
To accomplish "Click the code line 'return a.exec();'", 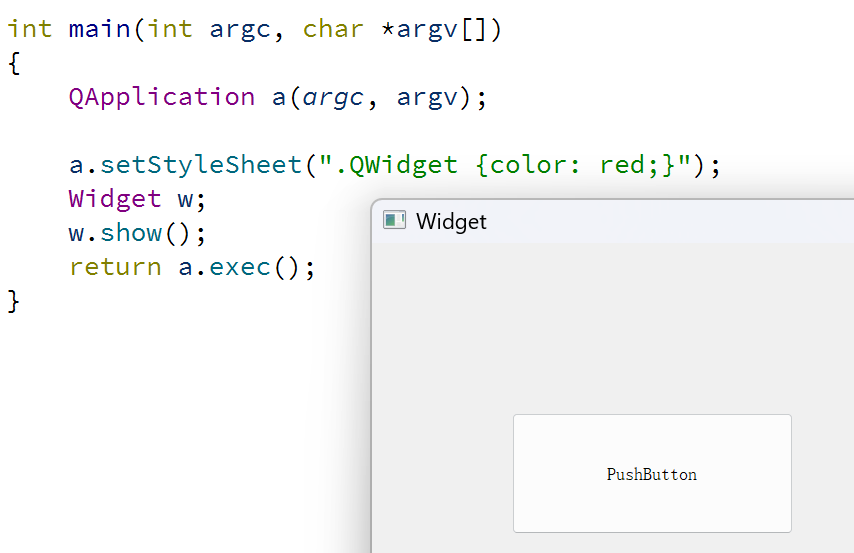I will pyautogui.click(x=192, y=267).
